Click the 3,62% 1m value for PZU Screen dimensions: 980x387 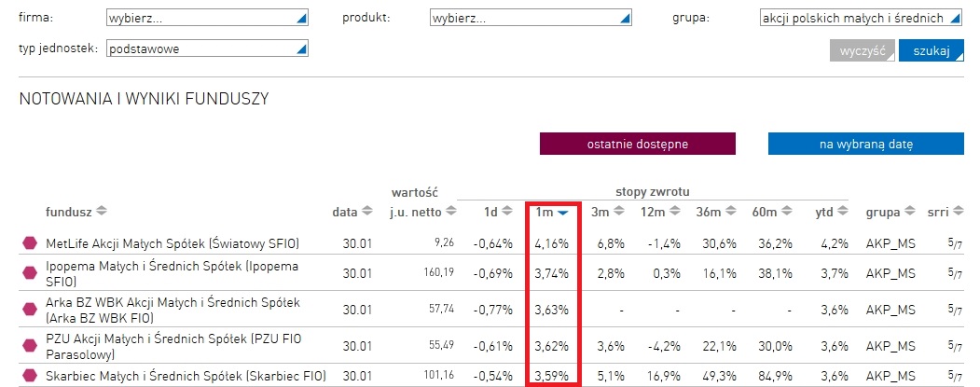[552, 346]
